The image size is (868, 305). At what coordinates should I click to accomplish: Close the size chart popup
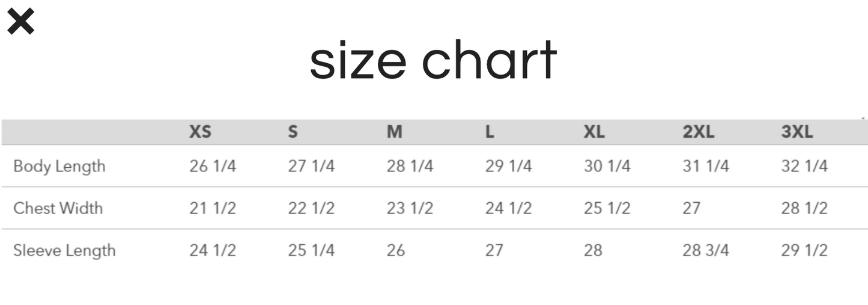point(20,22)
